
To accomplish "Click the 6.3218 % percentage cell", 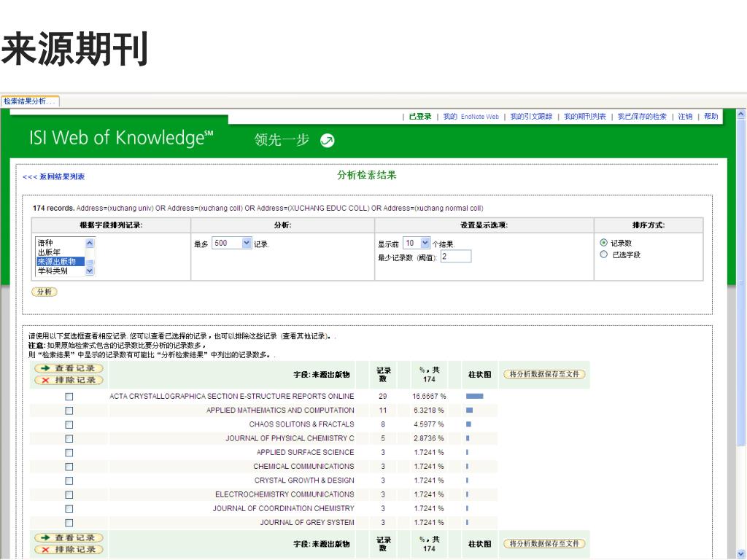I will coord(429,410).
